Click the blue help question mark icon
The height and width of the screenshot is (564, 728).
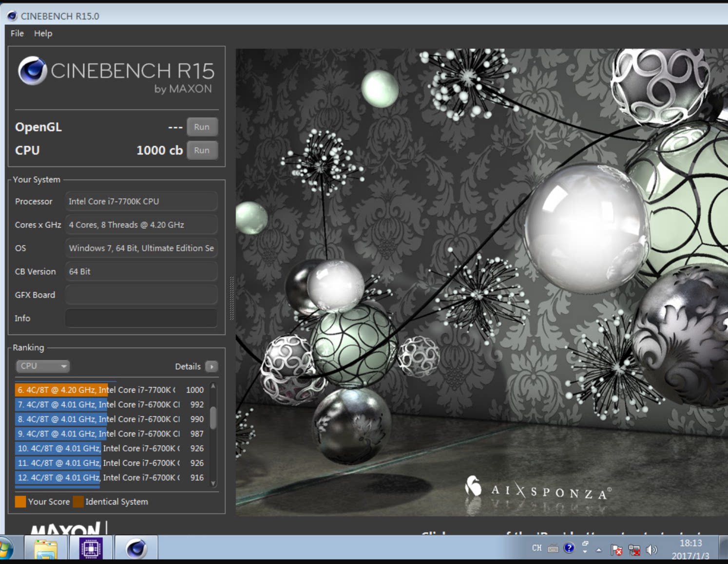(569, 548)
